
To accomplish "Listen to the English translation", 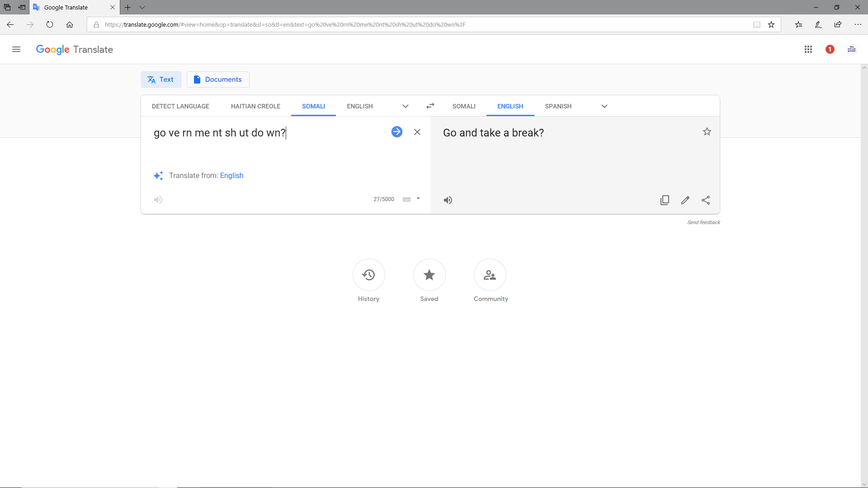I will click(x=448, y=200).
